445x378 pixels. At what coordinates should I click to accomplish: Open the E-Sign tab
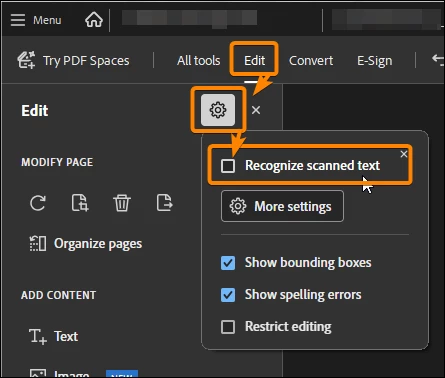[375, 61]
